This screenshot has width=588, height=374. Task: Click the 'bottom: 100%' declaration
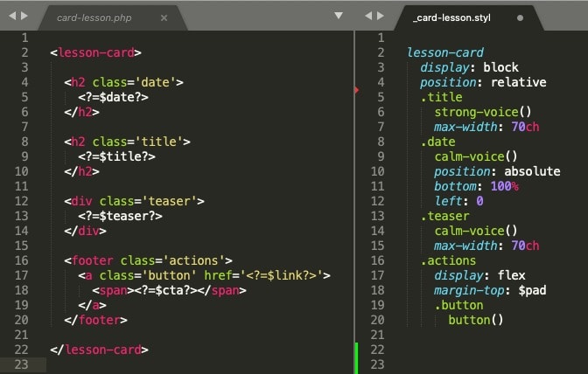coord(476,186)
